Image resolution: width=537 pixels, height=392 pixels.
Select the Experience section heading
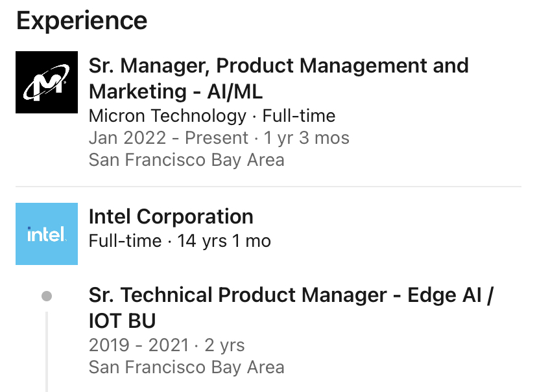[x=82, y=21]
